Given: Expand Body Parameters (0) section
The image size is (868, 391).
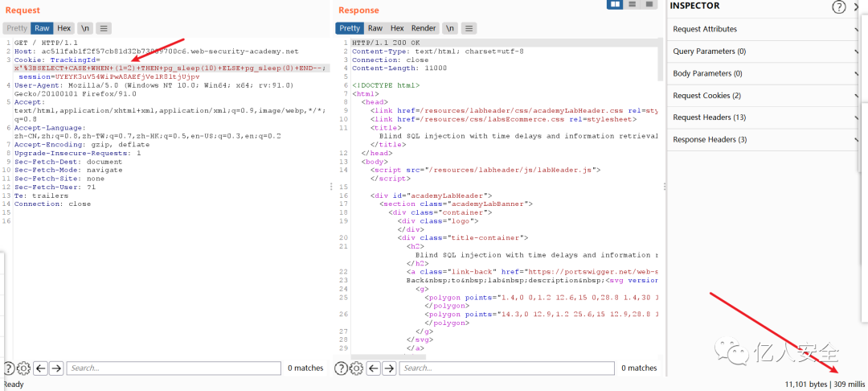Looking at the screenshot, I should (764, 74).
